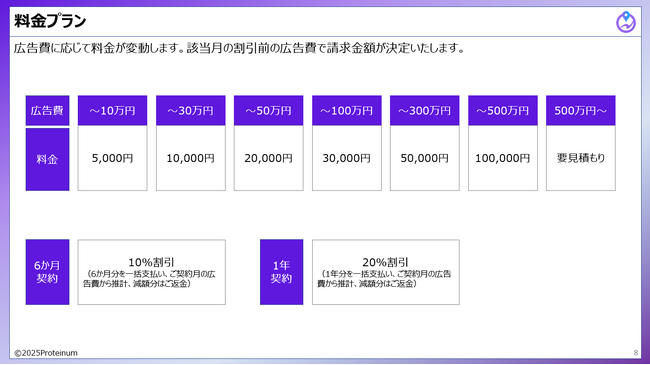Click the note starting （6か月分を一括支払い
Image resolution: width=650 pixels, height=365 pixels.
click(149, 279)
